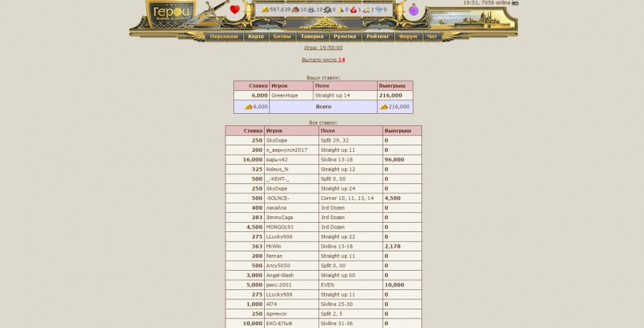Open player Al74 profile
The height and width of the screenshot is (328, 644).
coord(271,304)
